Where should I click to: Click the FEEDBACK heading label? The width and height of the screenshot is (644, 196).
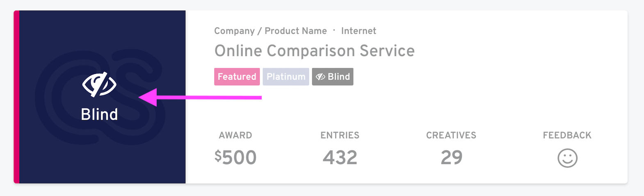point(567,135)
